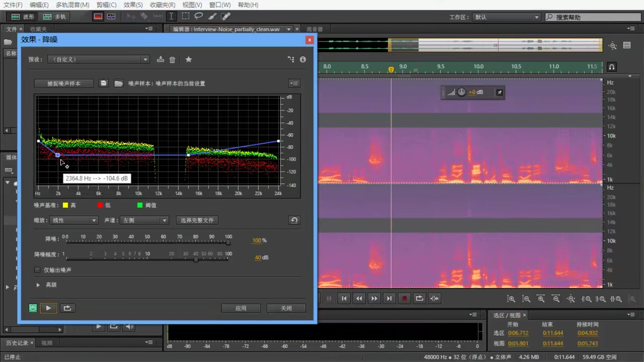The height and width of the screenshot is (362, 644).
Task: Click selected control point on noise curve
Action: pos(58,155)
